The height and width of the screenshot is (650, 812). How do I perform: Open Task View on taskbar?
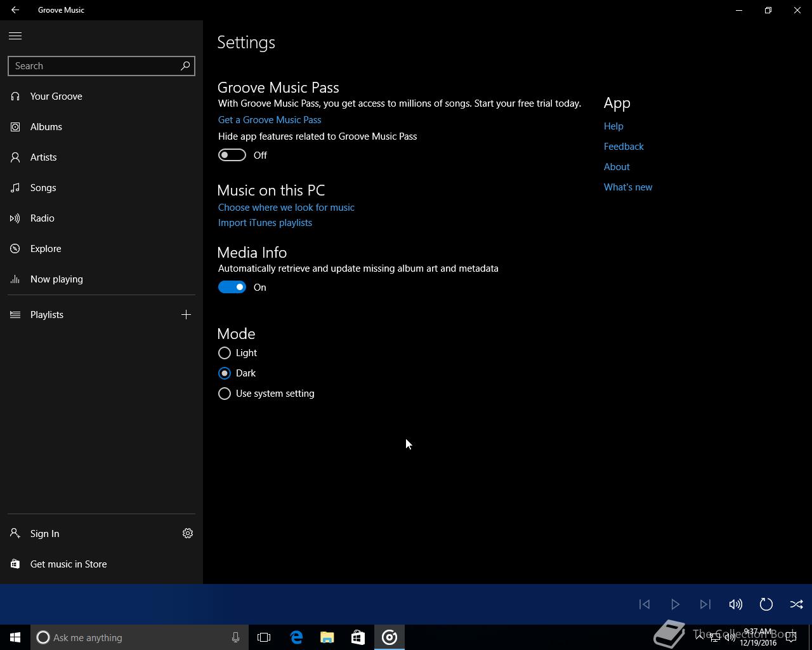tap(264, 637)
